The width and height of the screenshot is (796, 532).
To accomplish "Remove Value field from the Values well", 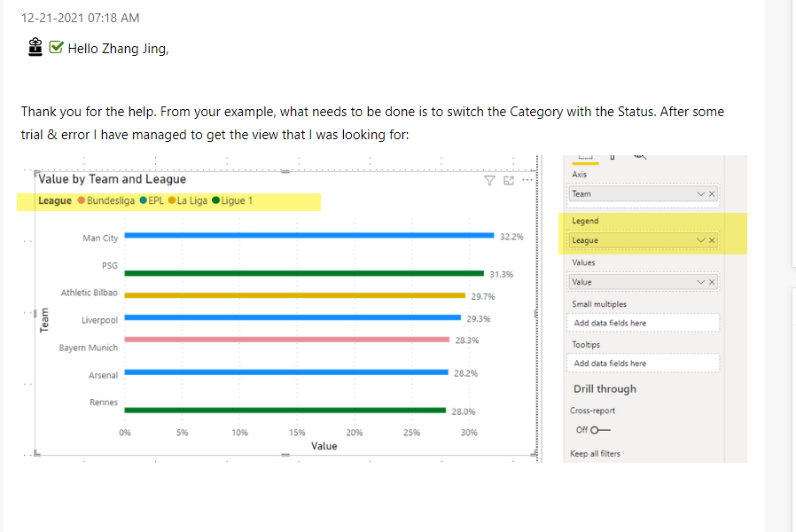I will tap(712, 282).
